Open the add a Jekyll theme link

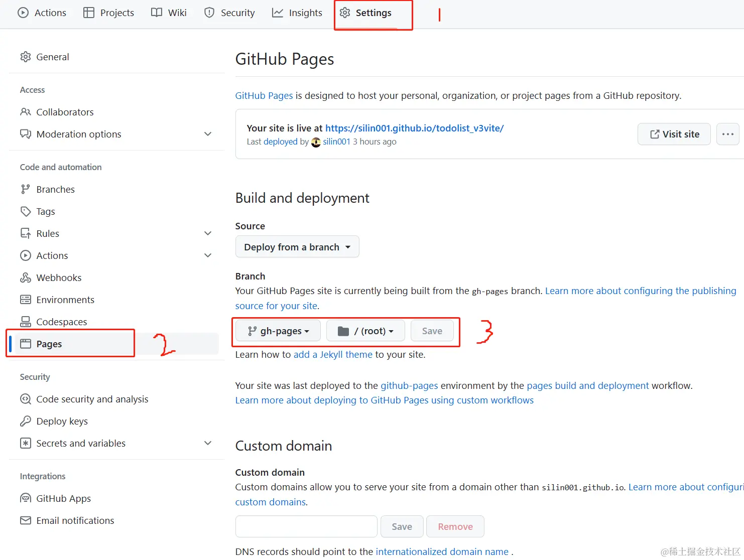pyautogui.click(x=333, y=355)
